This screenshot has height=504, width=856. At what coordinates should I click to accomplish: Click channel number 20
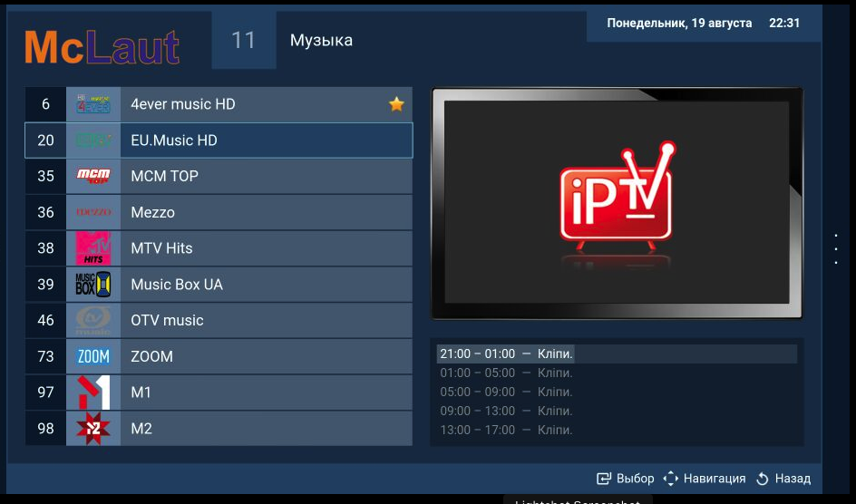(46, 141)
